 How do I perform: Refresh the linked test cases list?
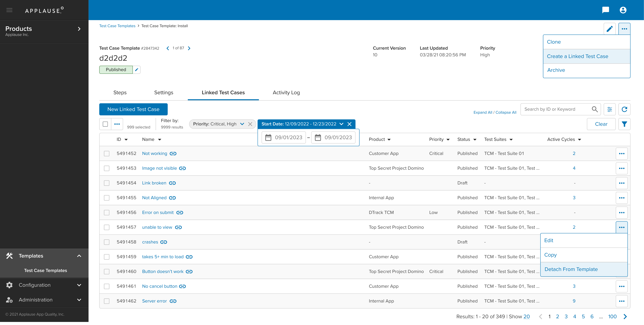coord(624,109)
